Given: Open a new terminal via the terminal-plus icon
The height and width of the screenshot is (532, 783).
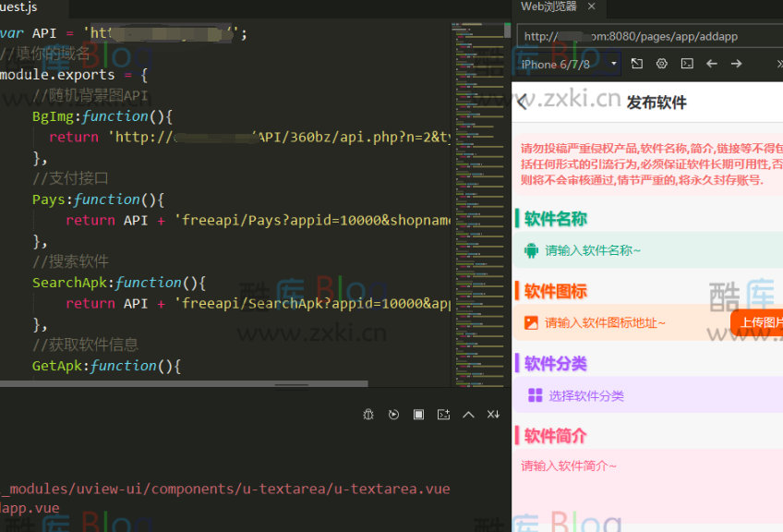Looking at the screenshot, I should pyautogui.click(x=443, y=414).
